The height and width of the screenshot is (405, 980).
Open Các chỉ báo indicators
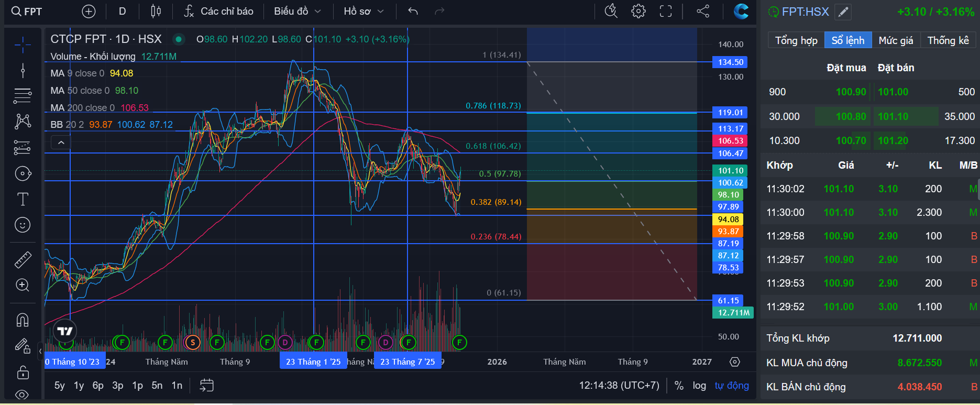pyautogui.click(x=219, y=12)
